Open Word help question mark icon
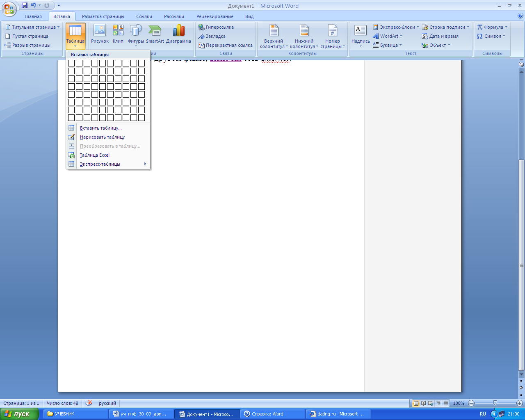 520,16
